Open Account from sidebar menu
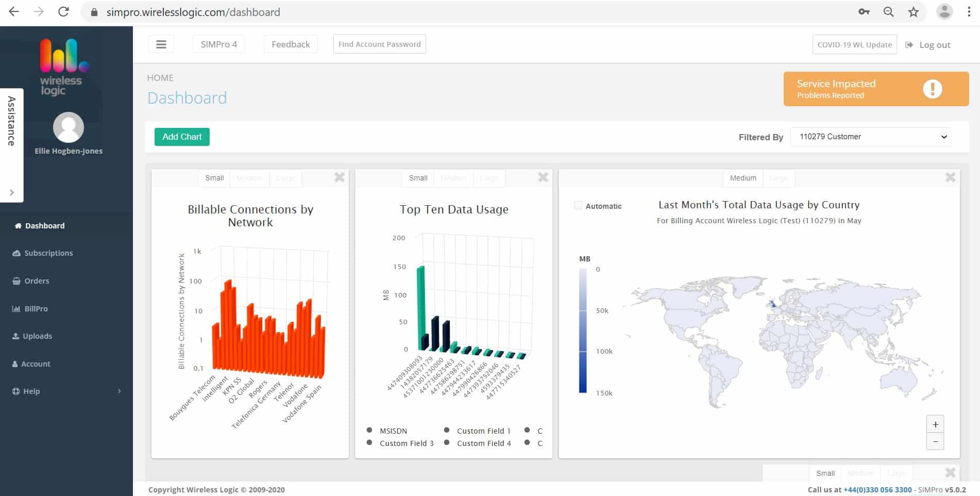980x496 pixels. click(36, 364)
